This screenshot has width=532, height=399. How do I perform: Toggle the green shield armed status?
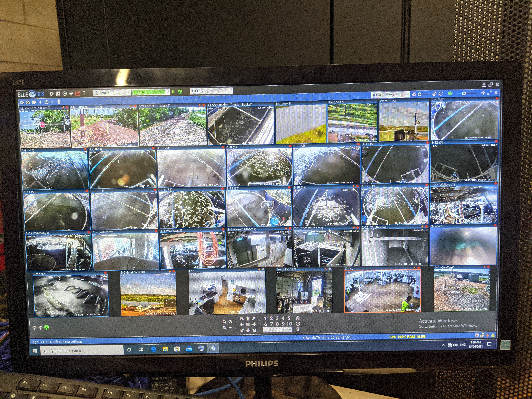pos(180,92)
